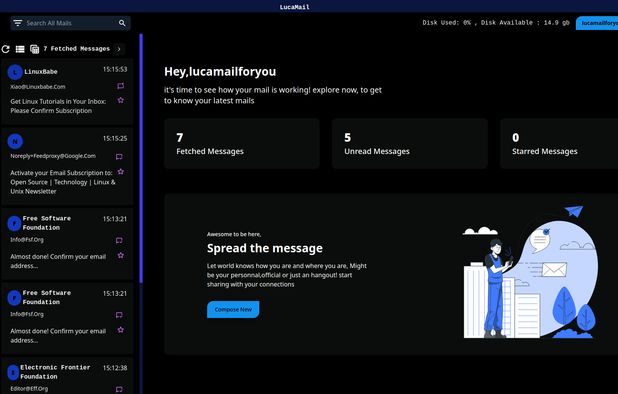Viewport: 618px width, 394px height.
Task: Star the 15:13:21 Free Software Foundation mail below the other
Action: [x=121, y=330]
